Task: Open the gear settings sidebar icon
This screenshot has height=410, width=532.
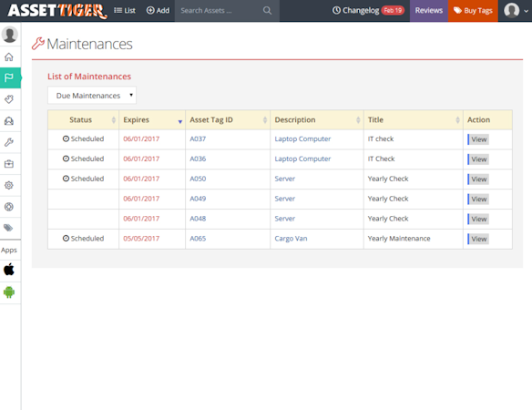Action: point(9,185)
